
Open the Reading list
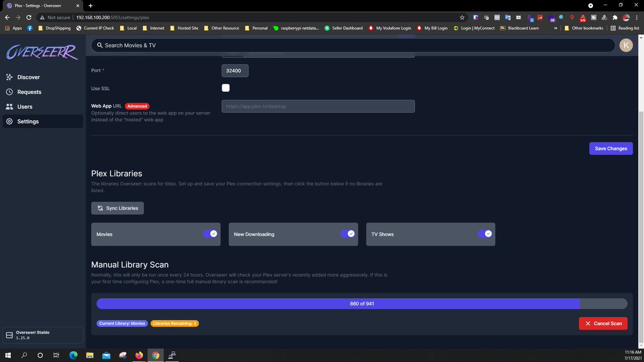[625, 28]
